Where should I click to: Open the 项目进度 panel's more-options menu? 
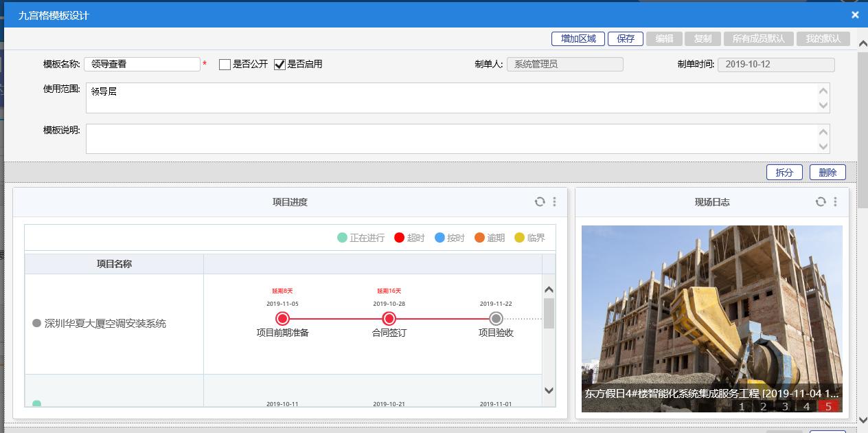(x=554, y=202)
